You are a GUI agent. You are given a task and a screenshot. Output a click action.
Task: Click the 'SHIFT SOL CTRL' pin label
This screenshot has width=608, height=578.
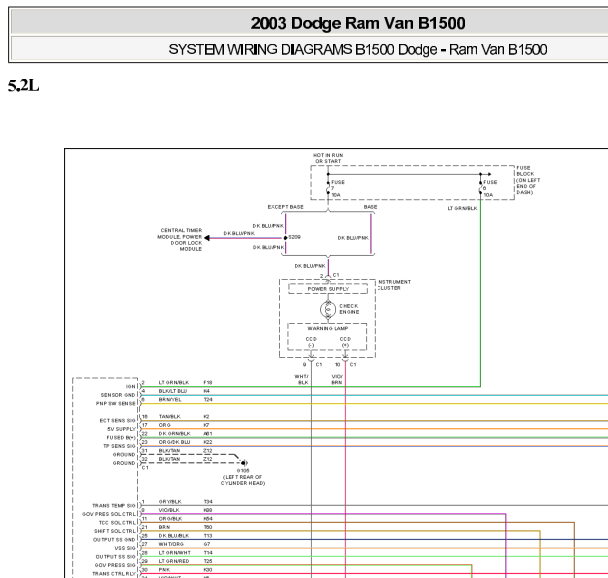coord(115,531)
